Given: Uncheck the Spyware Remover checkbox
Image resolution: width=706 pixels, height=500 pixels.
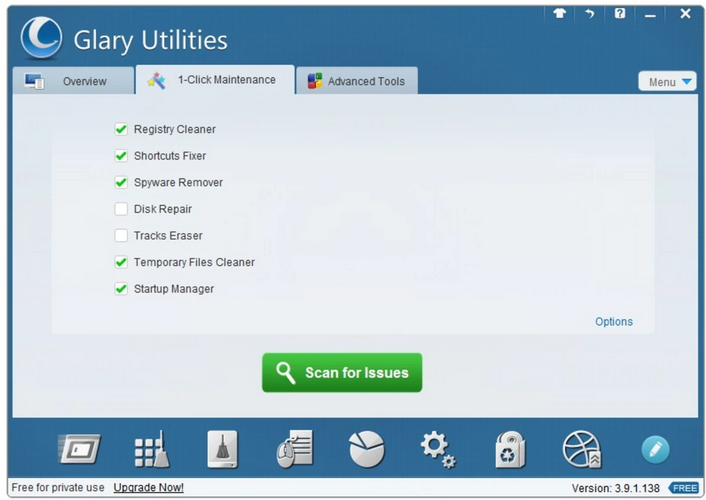Looking at the screenshot, I should [x=121, y=182].
